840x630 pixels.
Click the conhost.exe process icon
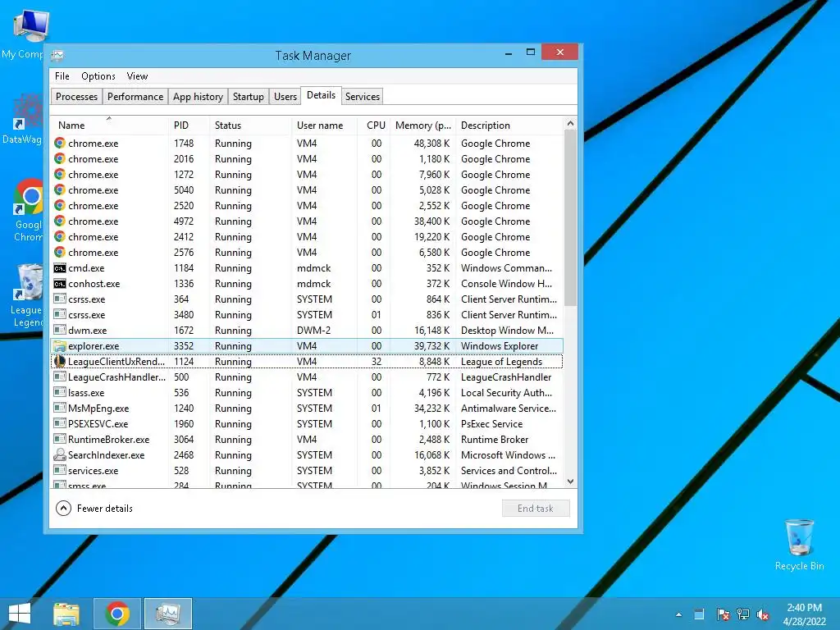[x=59, y=283]
